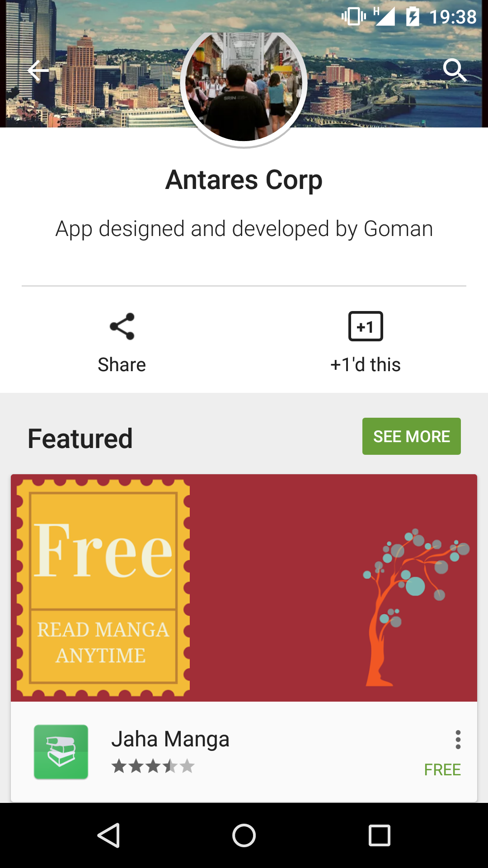Viewport: 488px width, 868px height.
Task: Tap the back arrow in the header
Action: (38, 71)
